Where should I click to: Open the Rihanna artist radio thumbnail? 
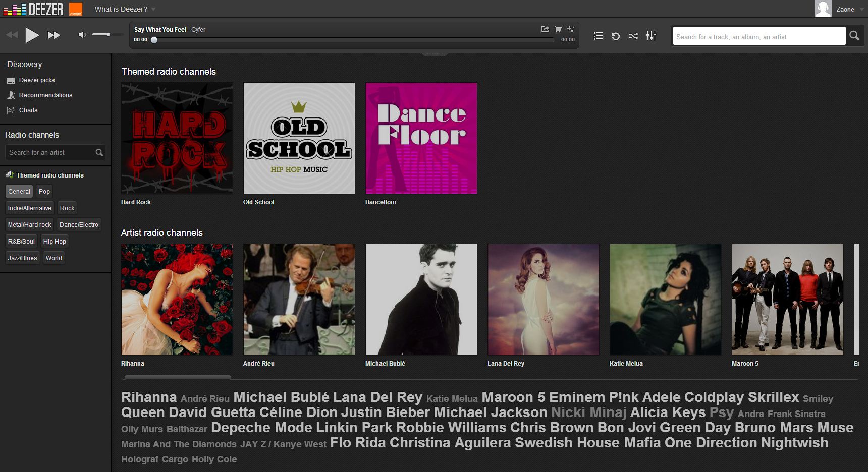pos(177,300)
